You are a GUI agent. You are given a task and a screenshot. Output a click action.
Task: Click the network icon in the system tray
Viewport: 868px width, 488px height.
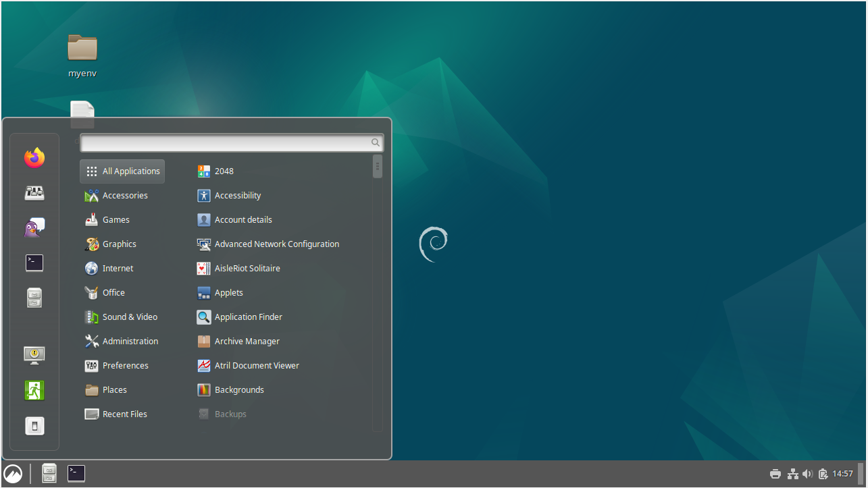(792, 473)
